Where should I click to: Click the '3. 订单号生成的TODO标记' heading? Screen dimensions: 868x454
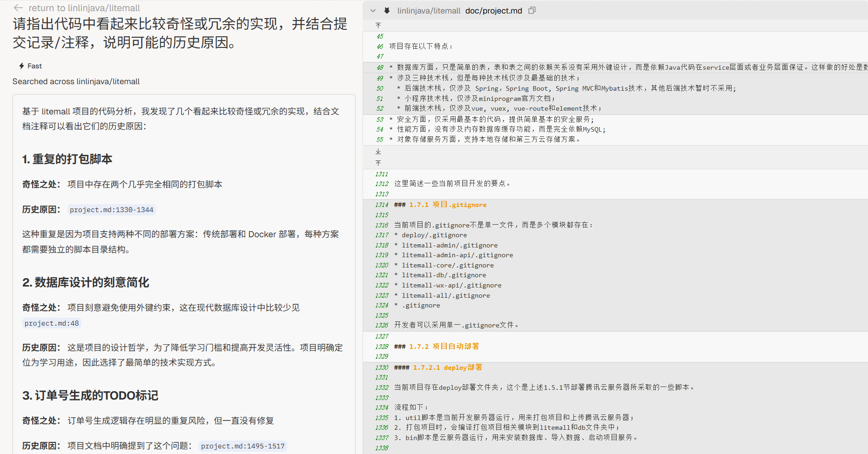pos(90,395)
